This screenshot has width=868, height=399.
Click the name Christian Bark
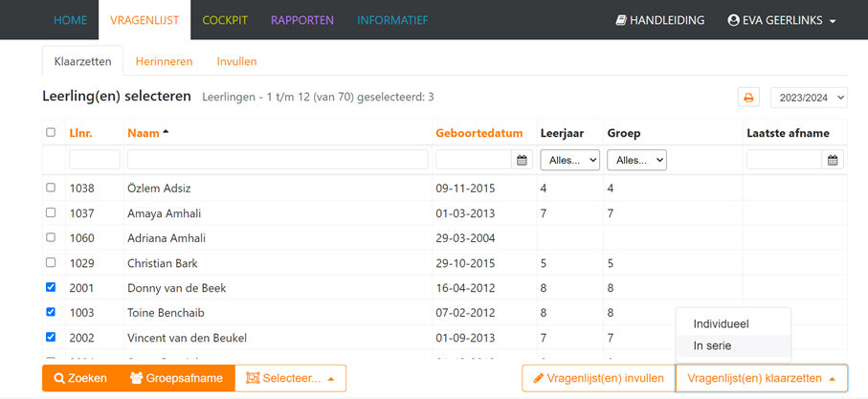[163, 263]
